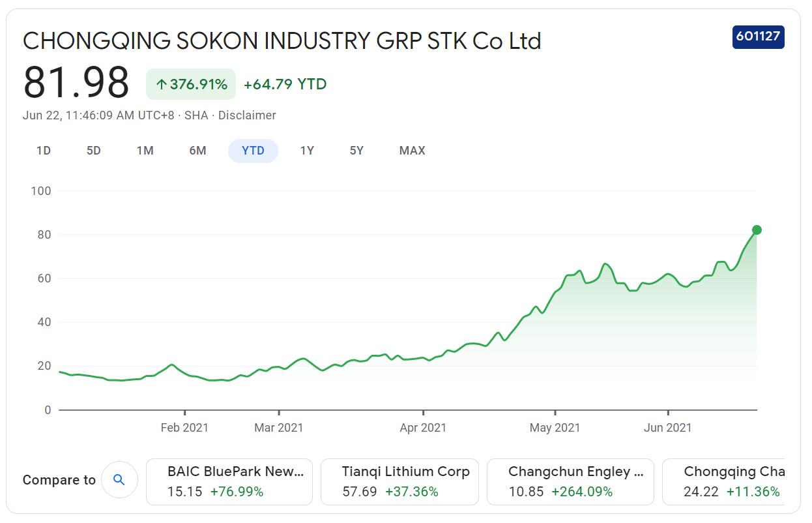Switch to the 5D time range
The image size is (812, 523).
coord(94,151)
